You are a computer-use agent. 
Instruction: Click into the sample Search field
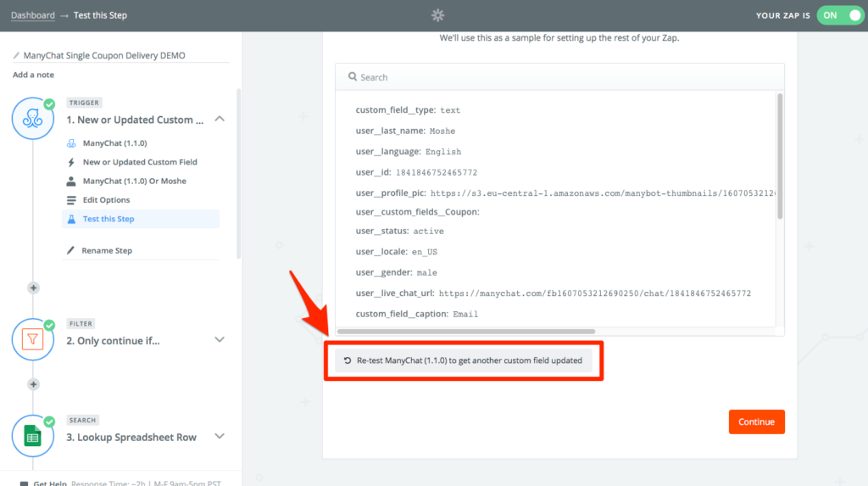pyautogui.click(x=559, y=77)
